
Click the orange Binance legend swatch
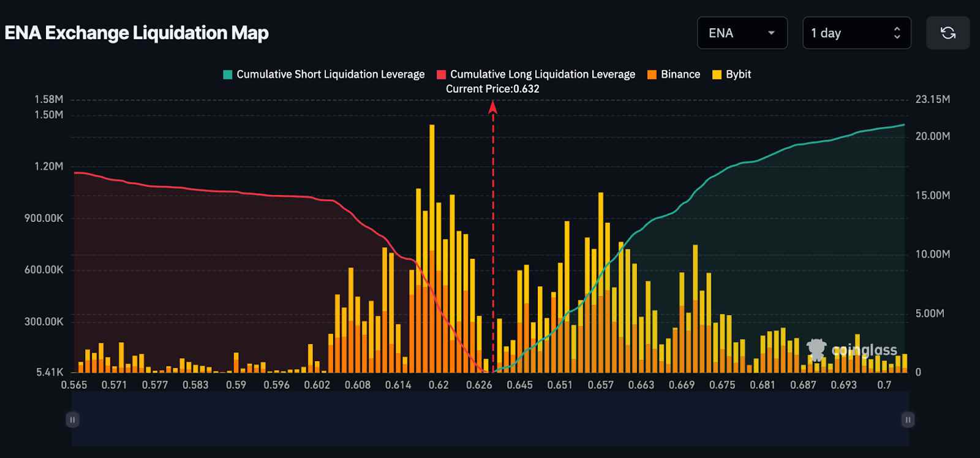pyautogui.click(x=652, y=74)
